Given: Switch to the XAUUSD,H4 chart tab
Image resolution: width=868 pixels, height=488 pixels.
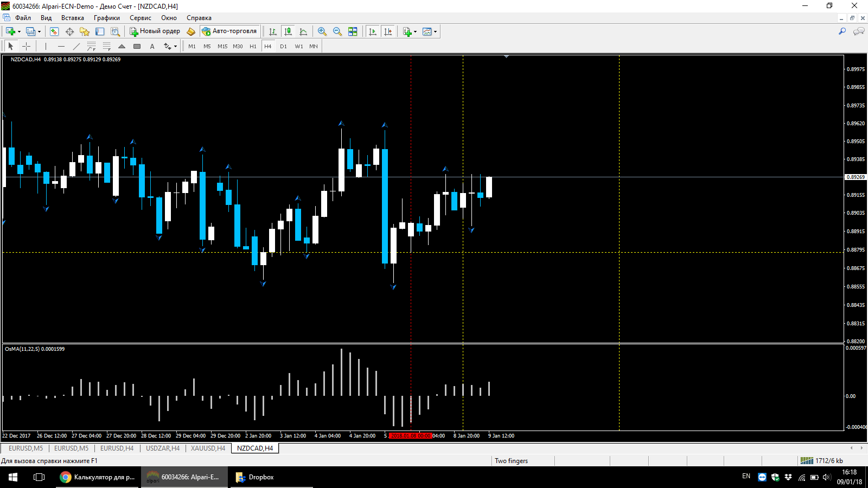Looking at the screenshot, I should coord(208,448).
